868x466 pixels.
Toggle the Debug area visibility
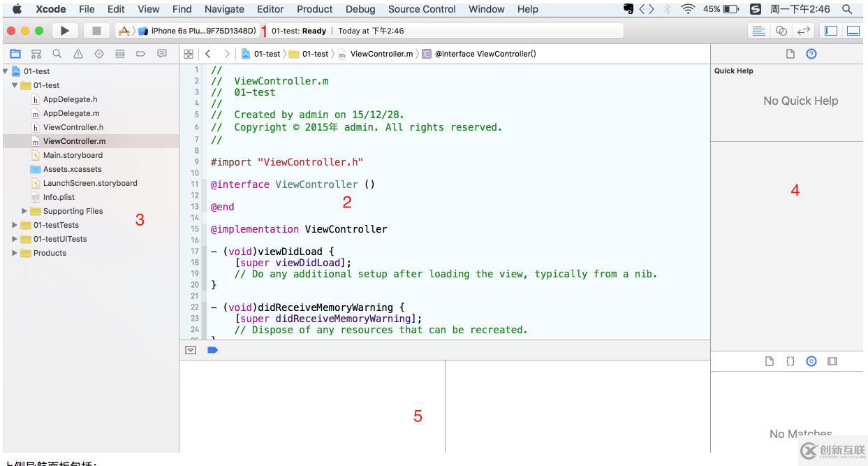coord(853,31)
